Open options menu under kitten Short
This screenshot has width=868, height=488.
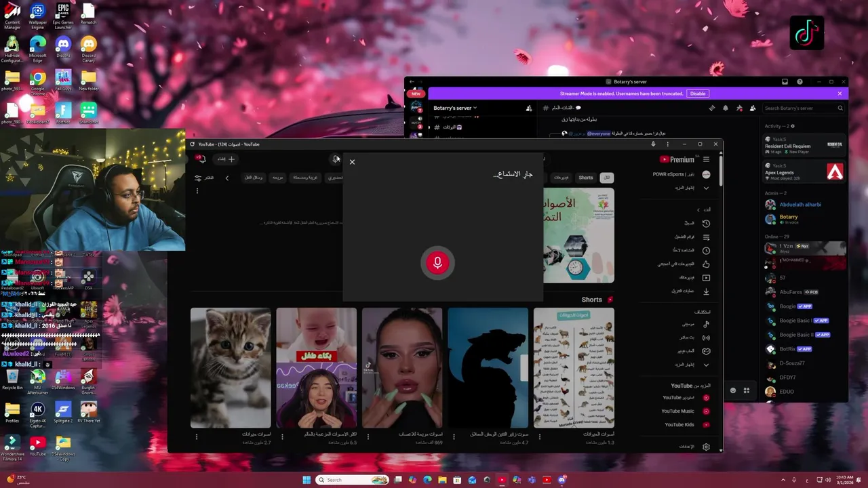pos(197,436)
